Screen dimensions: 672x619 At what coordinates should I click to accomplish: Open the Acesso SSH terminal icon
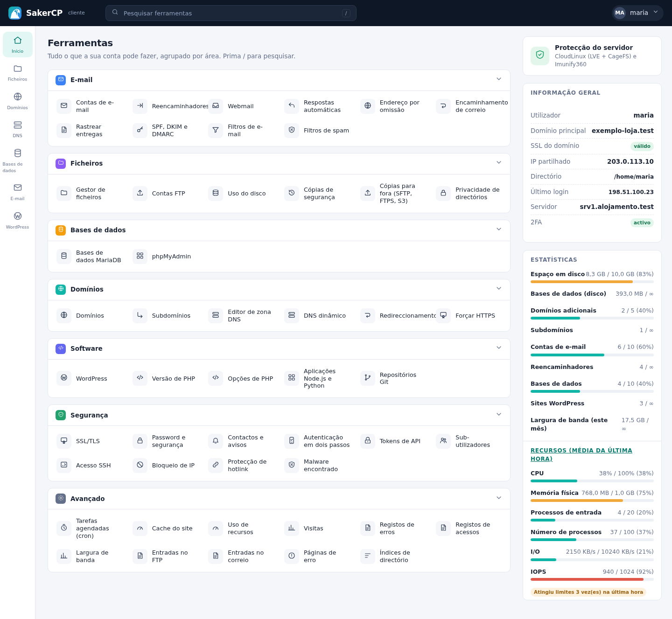pyautogui.click(x=64, y=465)
